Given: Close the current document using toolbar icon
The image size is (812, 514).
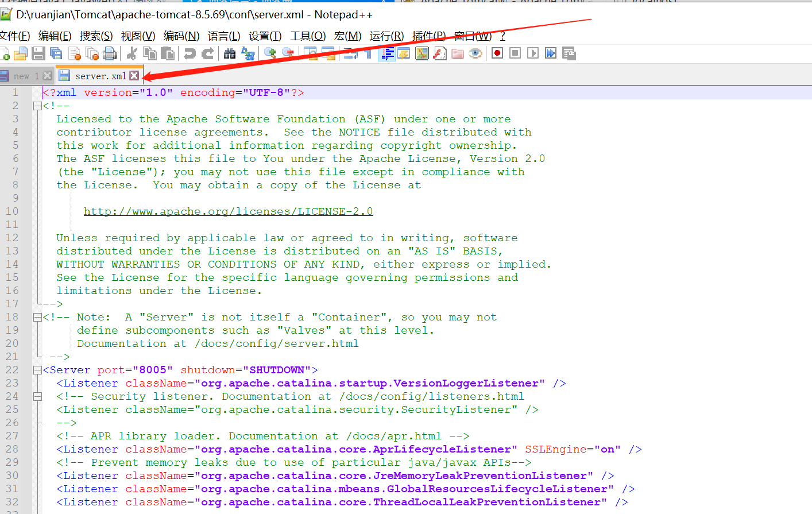Looking at the screenshot, I should click(74, 53).
